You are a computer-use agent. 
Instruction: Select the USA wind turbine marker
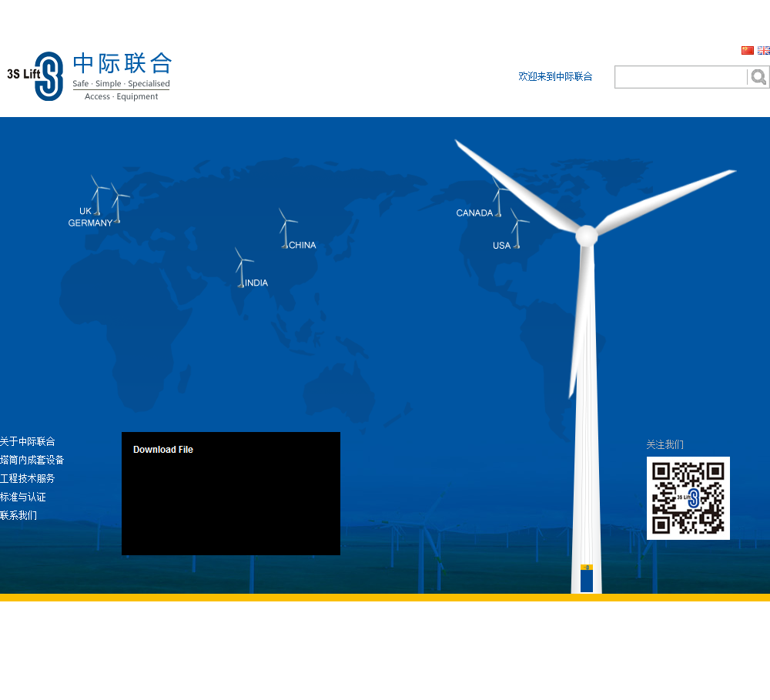pos(518,229)
